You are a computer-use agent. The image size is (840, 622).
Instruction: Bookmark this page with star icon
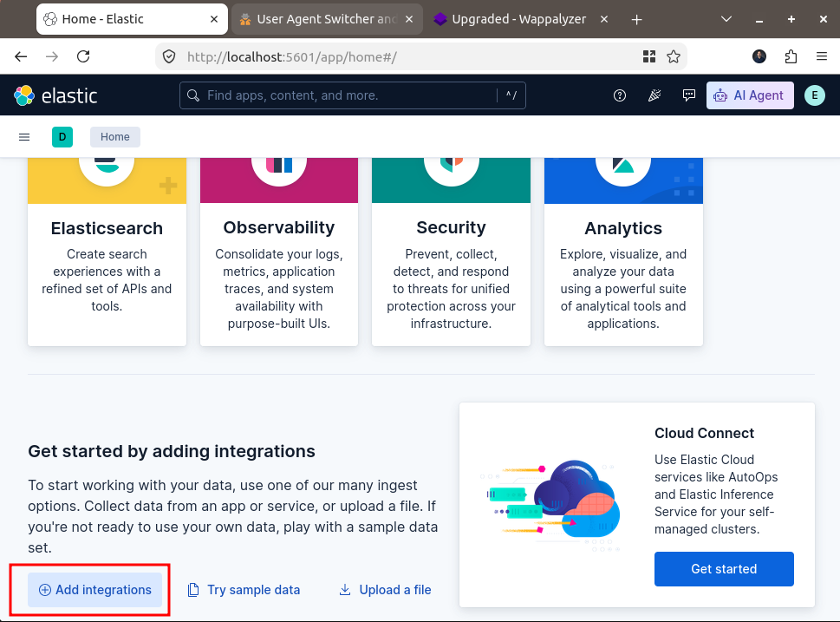tap(674, 56)
